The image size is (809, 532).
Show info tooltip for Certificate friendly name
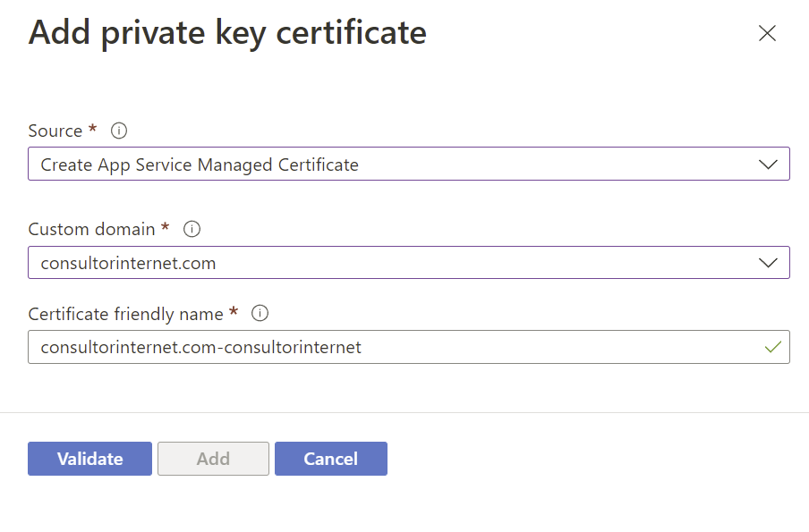(260, 313)
